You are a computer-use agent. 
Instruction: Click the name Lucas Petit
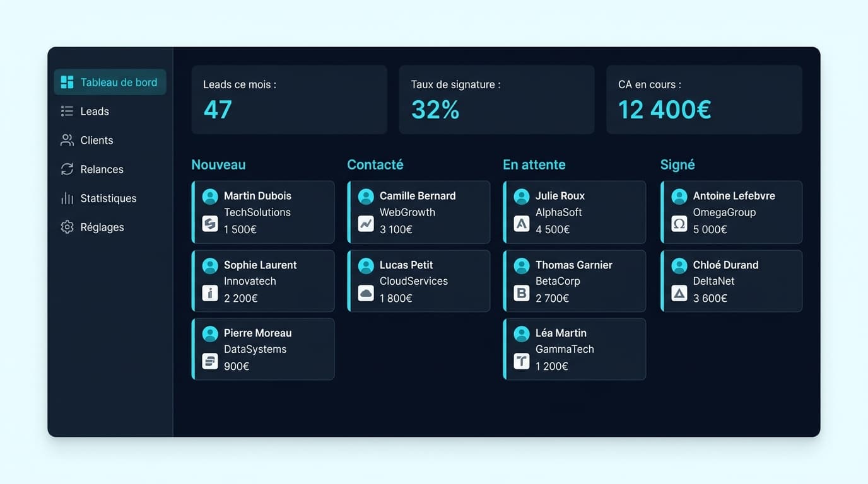click(406, 265)
